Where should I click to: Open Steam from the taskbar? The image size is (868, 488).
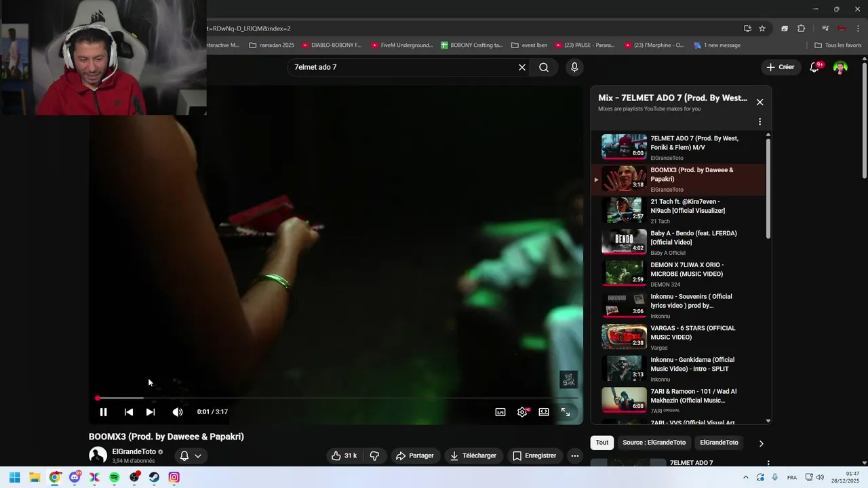(154, 477)
